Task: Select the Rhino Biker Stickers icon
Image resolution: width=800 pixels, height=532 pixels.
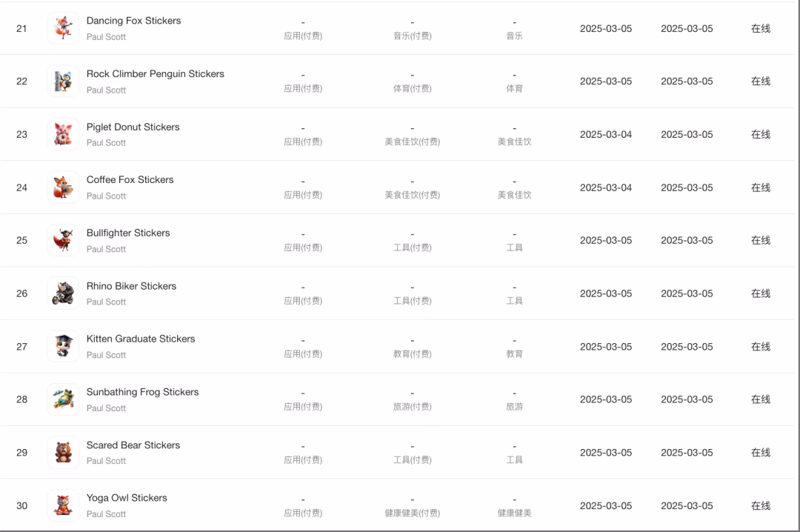Action: [x=63, y=293]
